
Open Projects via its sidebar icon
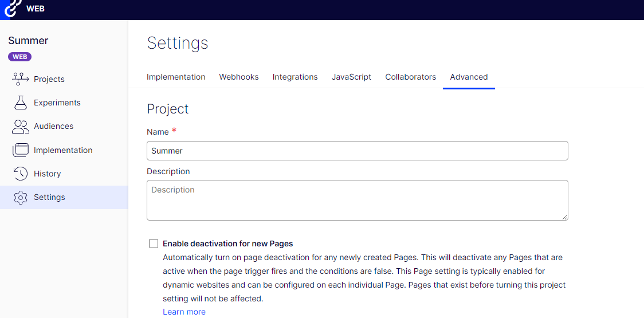21,78
